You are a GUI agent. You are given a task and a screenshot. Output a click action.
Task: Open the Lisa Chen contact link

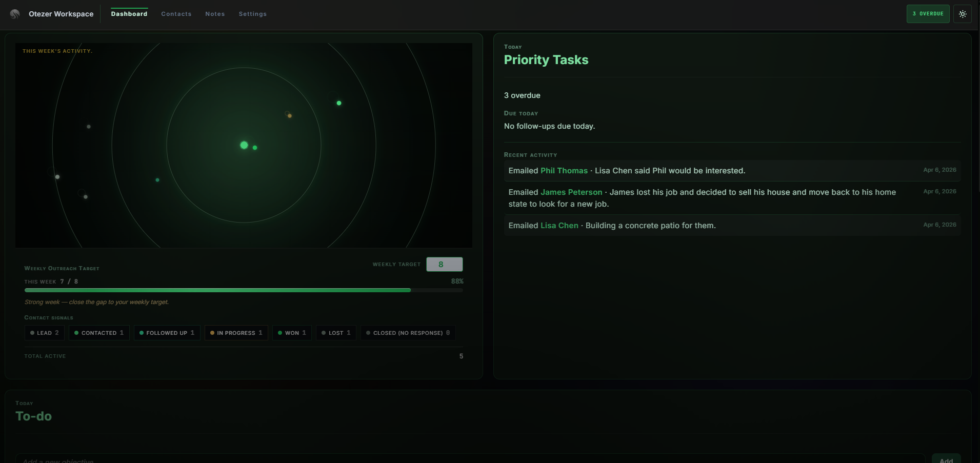559,226
